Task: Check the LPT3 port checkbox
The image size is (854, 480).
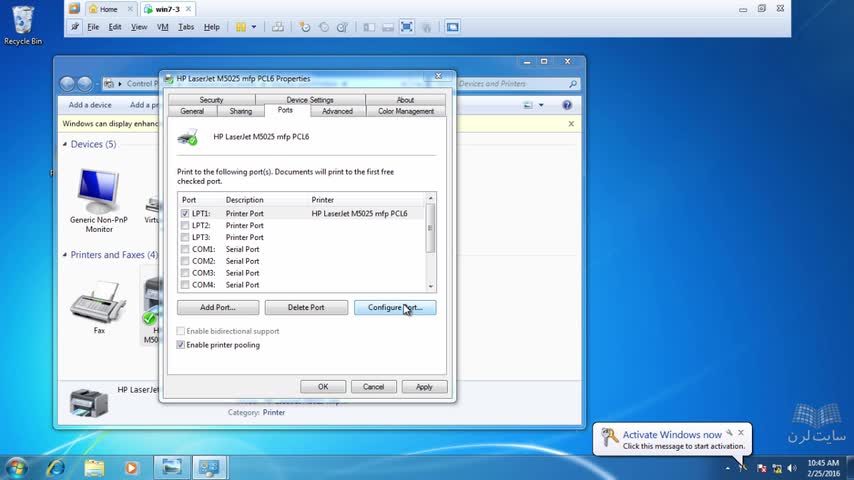Action: [185, 238]
